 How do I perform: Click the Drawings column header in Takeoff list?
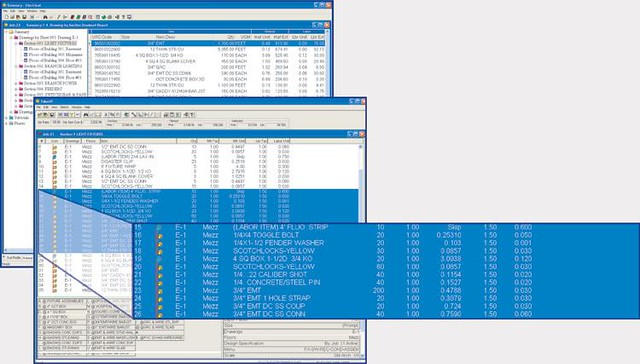point(72,141)
